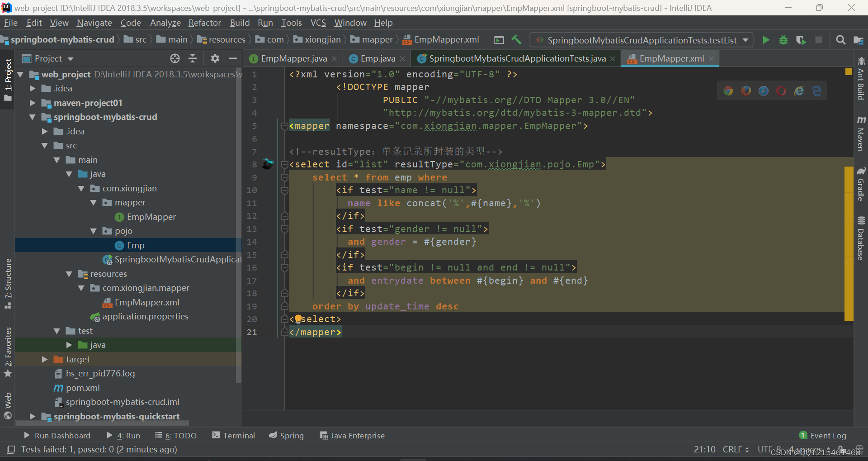
Task: Collapse the pojo package
Action: 93,231
